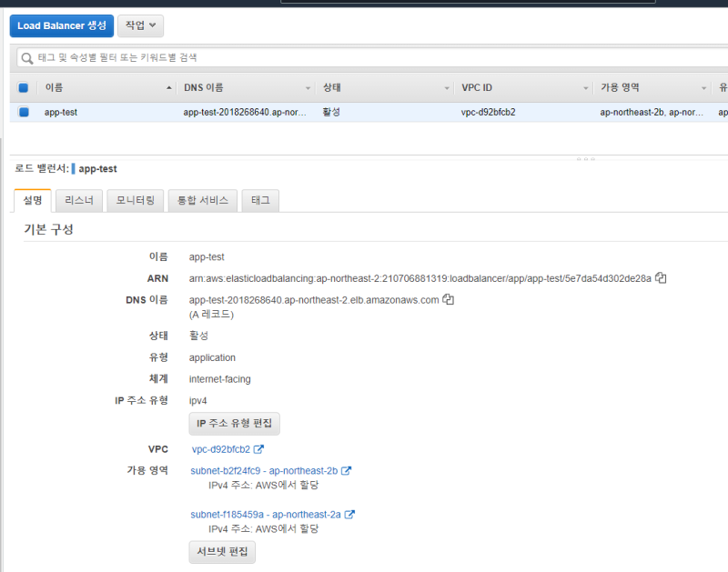Click the search magnifier icon in filter box
The height and width of the screenshot is (572, 728).
point(27,57)
